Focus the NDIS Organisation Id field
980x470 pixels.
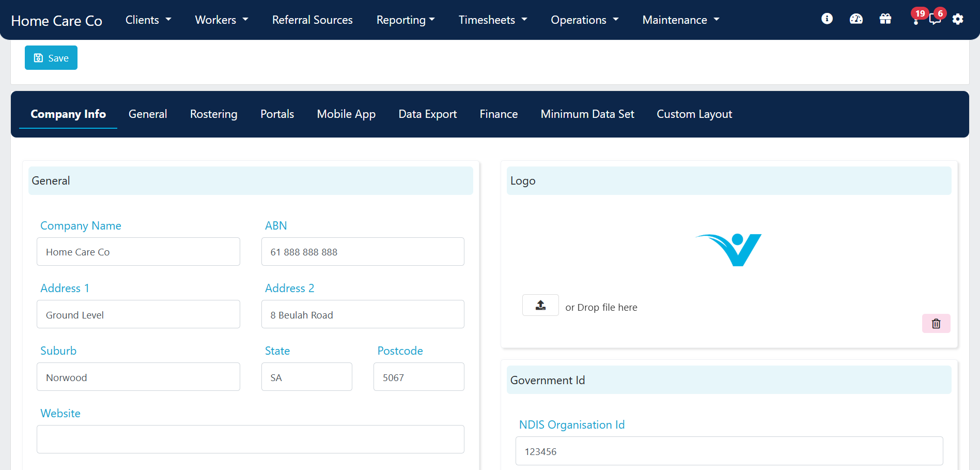point(729,451)
